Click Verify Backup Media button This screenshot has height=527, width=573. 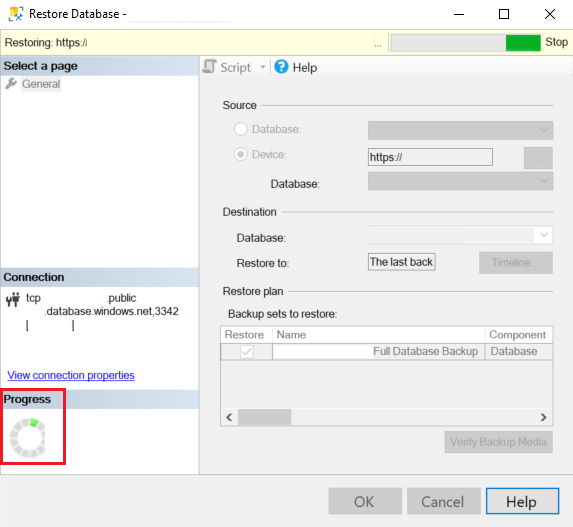(498, 442)
